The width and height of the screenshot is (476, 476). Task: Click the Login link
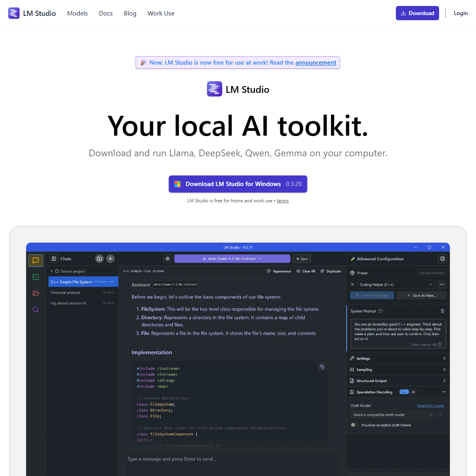(x=461, y=13)
